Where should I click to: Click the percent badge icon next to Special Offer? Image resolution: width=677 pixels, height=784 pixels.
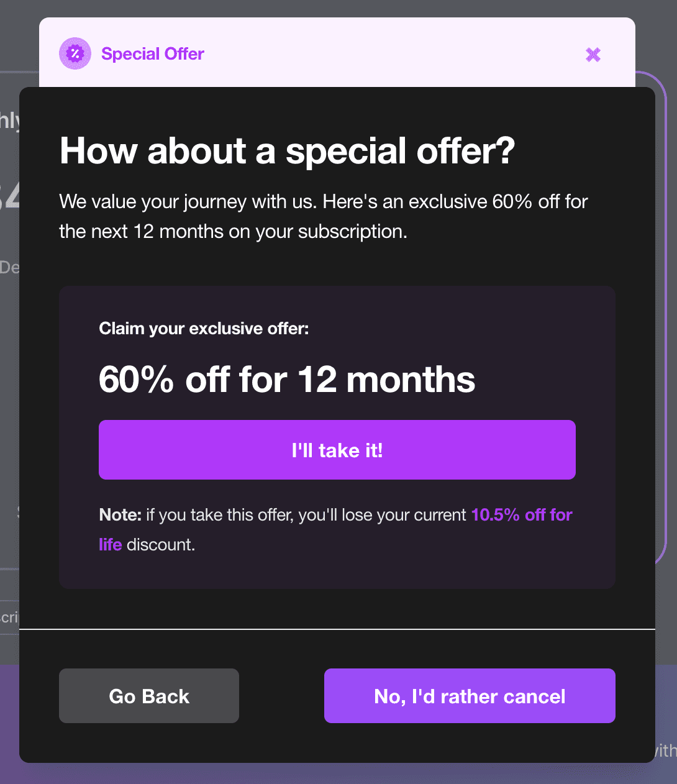pyautogui.click(x=75, y=53)
